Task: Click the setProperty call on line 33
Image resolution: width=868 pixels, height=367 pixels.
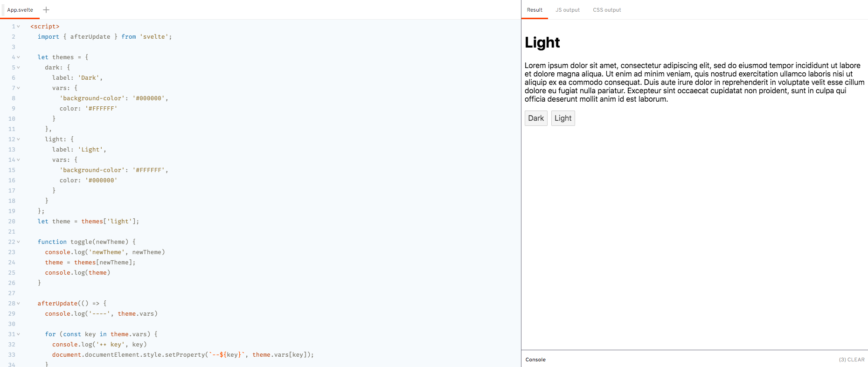Action: 183,355
